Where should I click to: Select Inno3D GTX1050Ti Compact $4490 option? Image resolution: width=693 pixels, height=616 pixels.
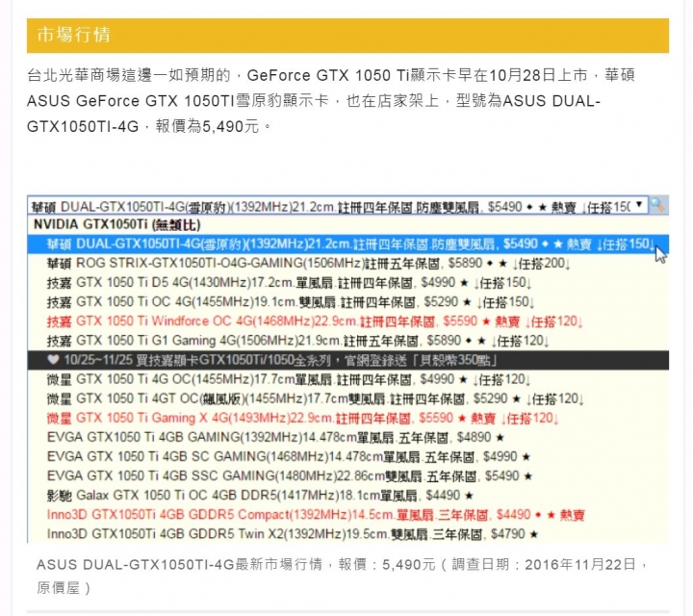pos(347,515)
